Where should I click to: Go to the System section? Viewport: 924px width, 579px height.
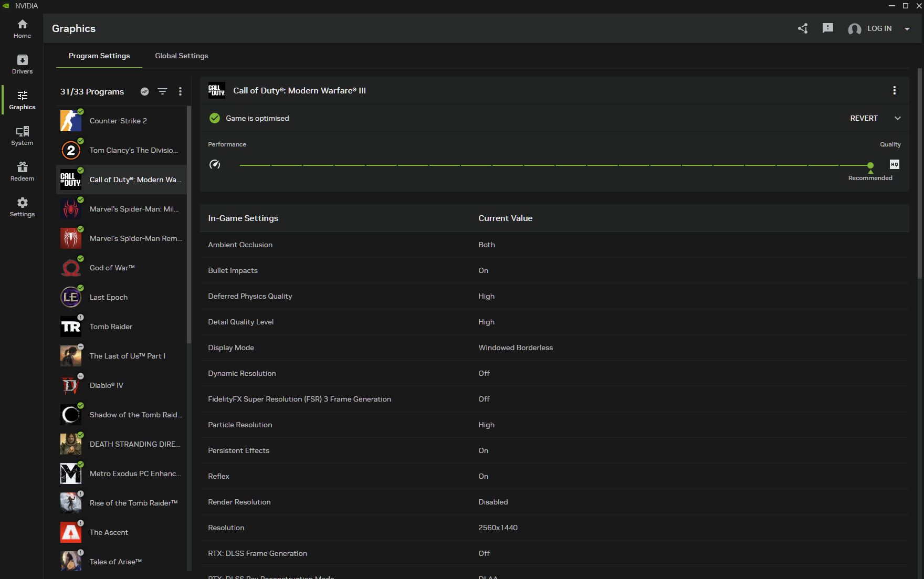[22, 136]
